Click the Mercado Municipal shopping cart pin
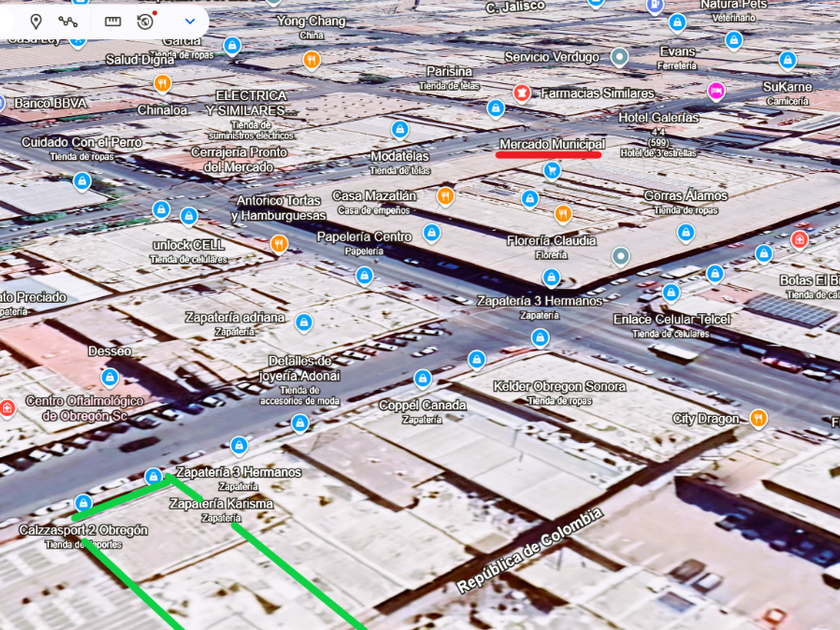This screenshot has width=840, height=630. tap(552, 171)
